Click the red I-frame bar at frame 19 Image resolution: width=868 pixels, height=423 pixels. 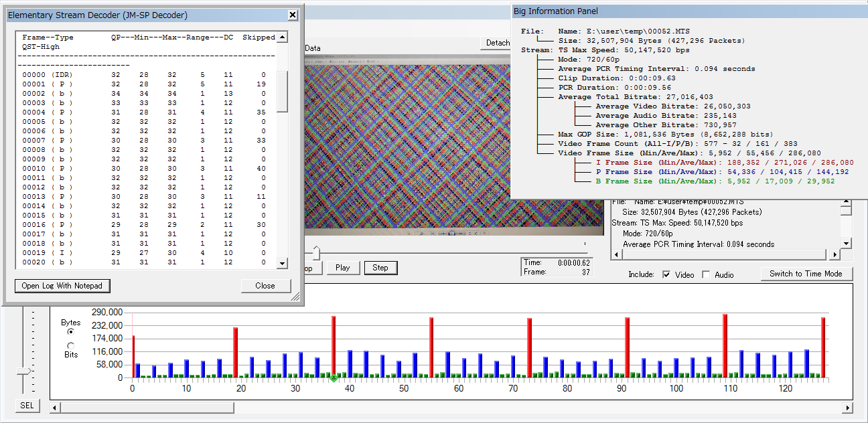tap(236, 352)
